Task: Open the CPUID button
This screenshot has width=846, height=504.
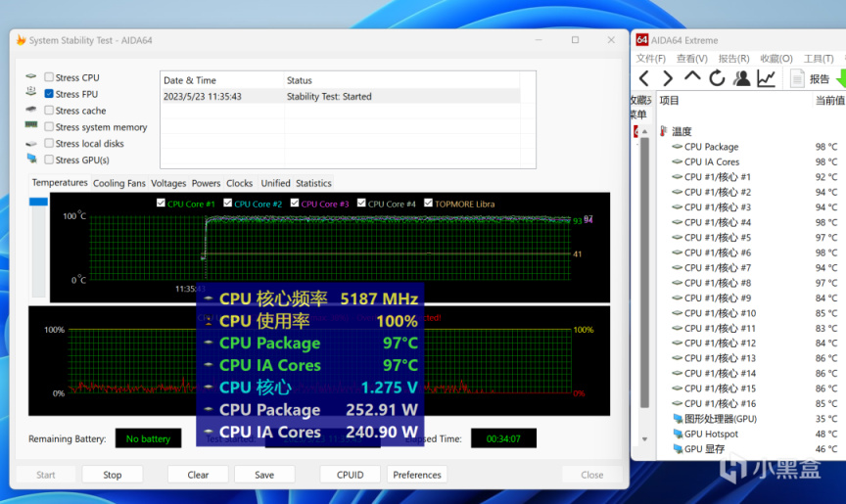Action: (351, 475)
